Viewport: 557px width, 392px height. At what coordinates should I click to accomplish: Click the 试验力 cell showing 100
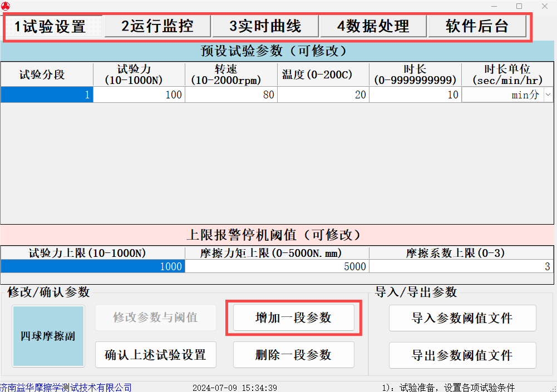pyautogui.click(x=139, y=95)
